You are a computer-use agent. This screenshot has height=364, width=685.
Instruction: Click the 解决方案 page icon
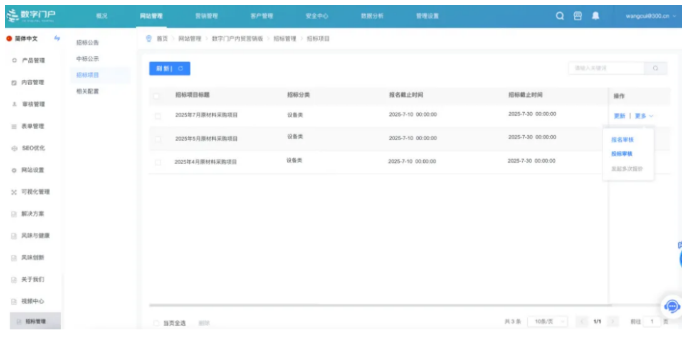14,214
